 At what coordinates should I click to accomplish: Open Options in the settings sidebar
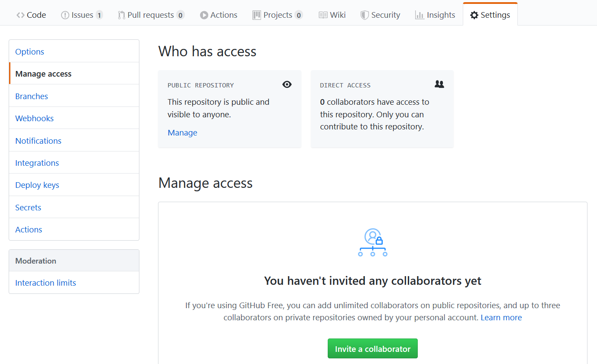point(74,52)
